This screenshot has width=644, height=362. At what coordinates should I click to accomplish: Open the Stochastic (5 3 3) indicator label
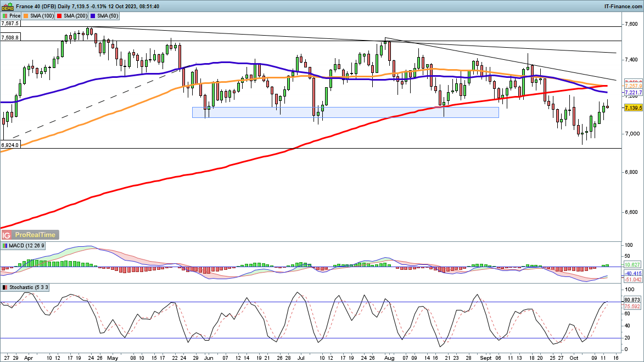pos(29,287)
